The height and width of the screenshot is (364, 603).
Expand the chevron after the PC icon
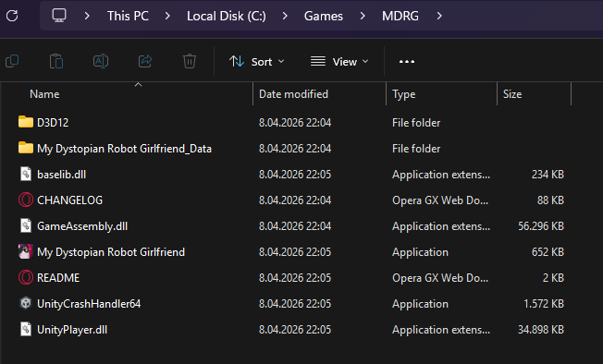pyautogui.click(x=87, y=16)
